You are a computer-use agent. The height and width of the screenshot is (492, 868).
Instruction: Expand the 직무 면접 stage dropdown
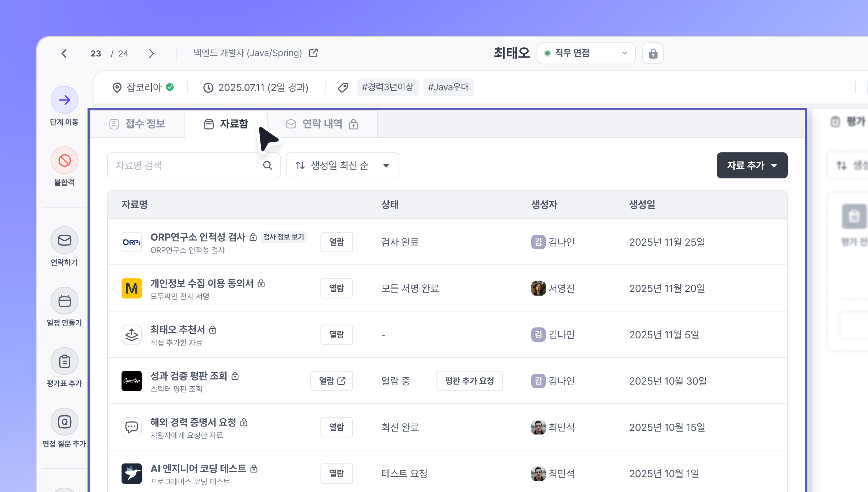(x=586, y=53)
